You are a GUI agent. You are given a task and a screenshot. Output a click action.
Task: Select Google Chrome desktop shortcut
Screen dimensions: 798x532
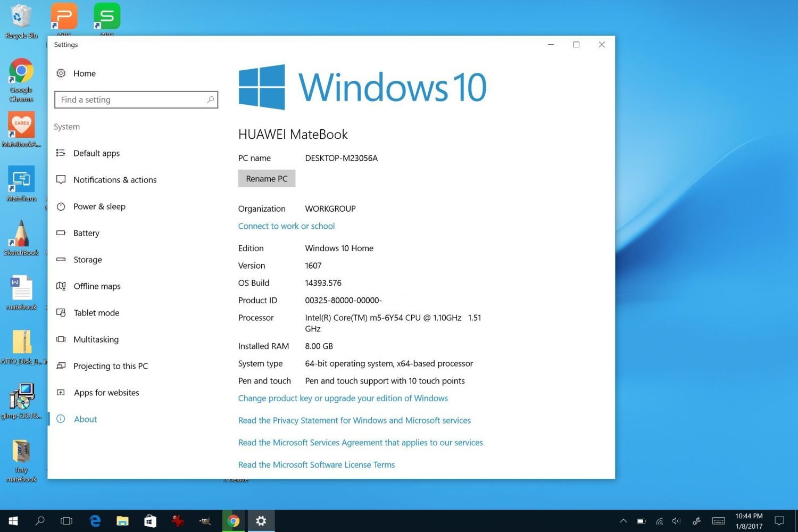[x=21, y=80]
